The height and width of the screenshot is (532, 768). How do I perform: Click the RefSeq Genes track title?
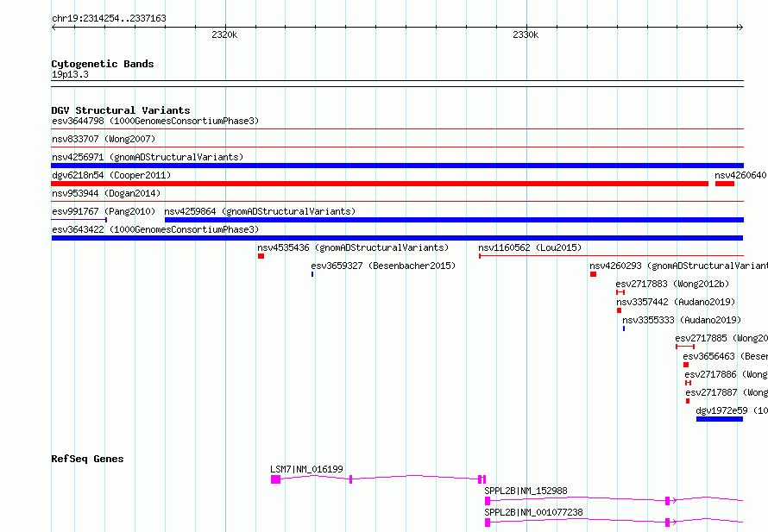pyautogui.click(x=87, y=459)
